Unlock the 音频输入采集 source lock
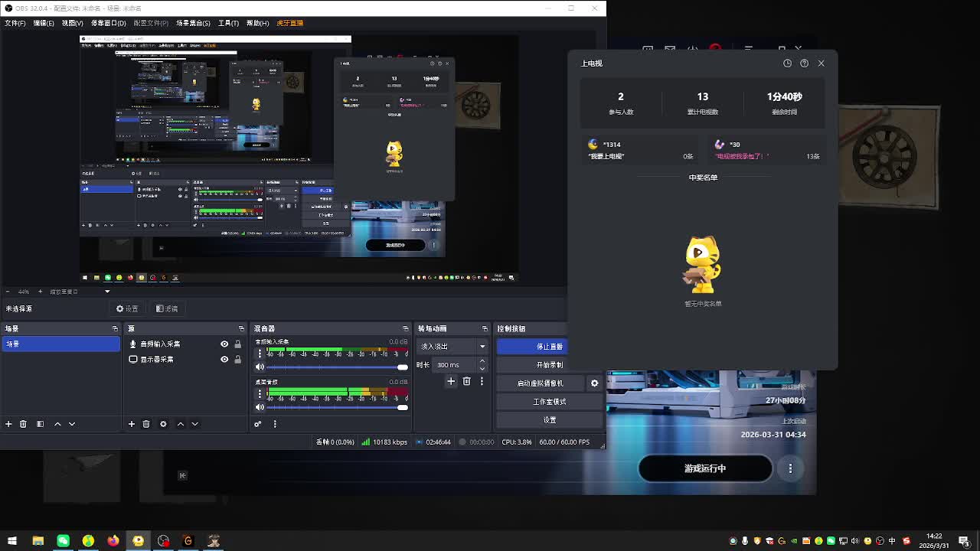The height and width of the screenshot is (551, 980). 237,344
